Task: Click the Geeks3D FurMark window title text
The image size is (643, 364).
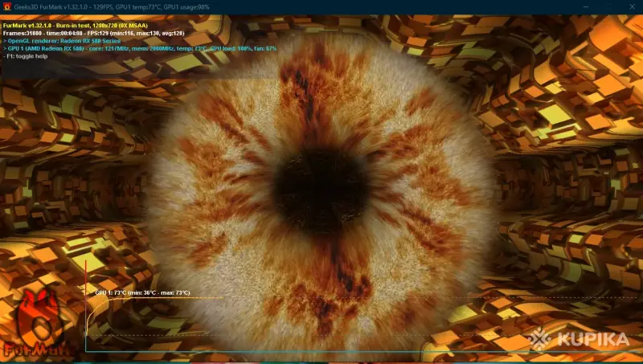Action: (112, 6)
